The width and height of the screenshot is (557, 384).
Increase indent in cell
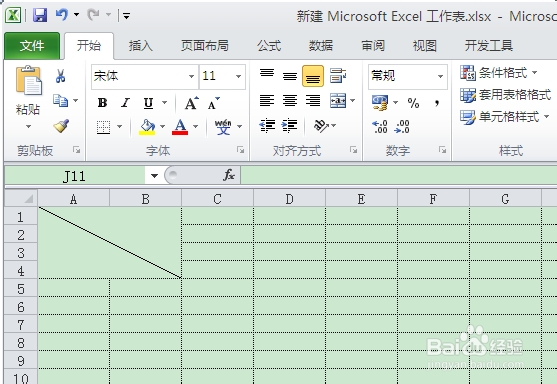point(289,125)
